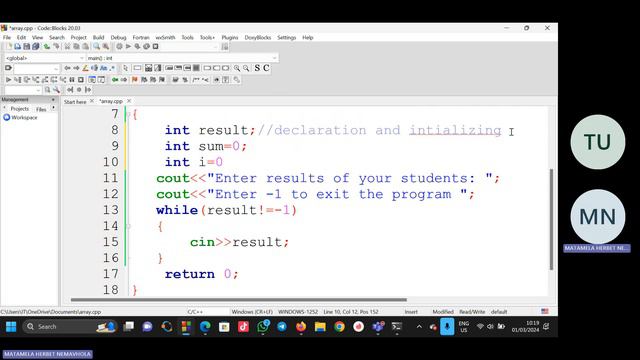Select the Projects tab in Management

(x=20, y=109)
